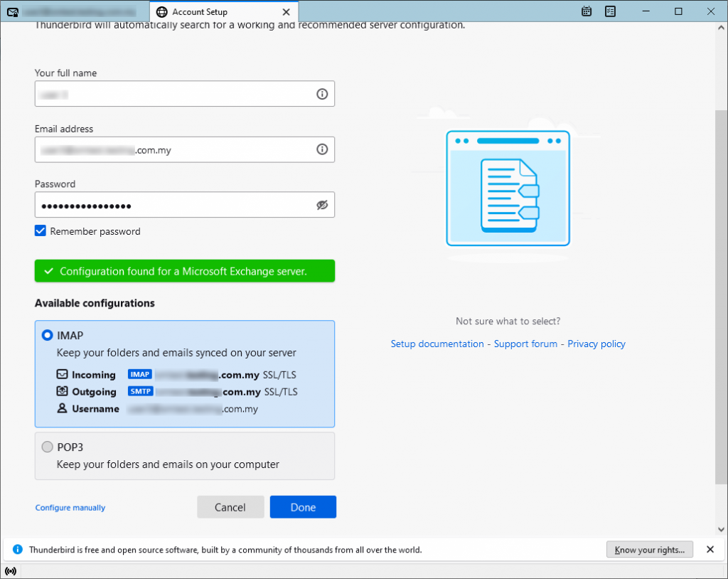Click the Password field
Image resolution: width=728 pixels, height=579 pixels.
(184, 205)
